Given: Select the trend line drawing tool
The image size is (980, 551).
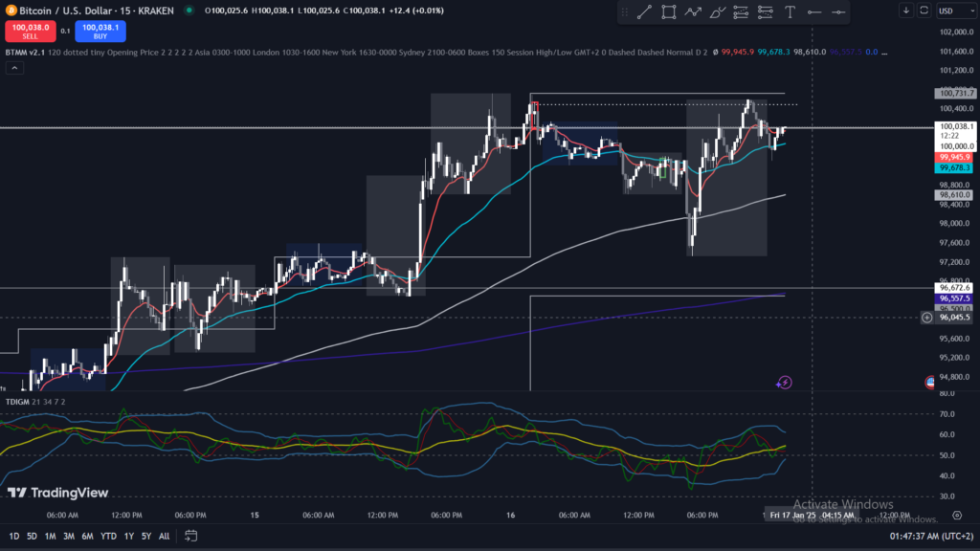Looking at the screenshot, I should pyautogui.click(x=644, y=11).
